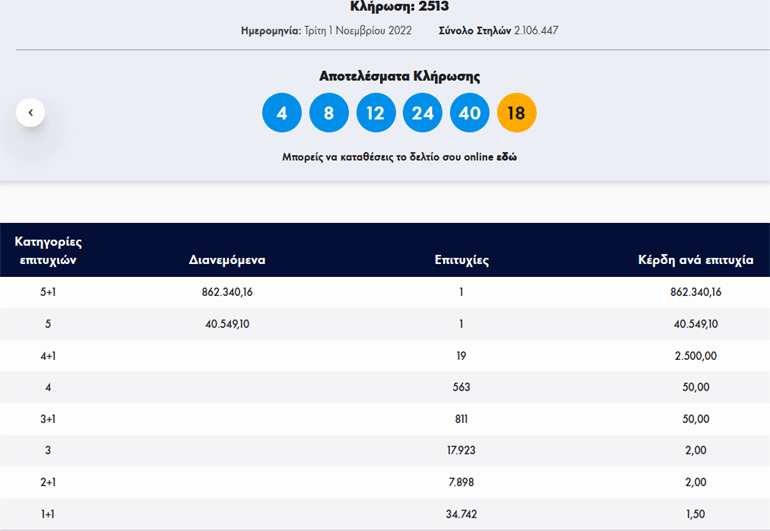
Task: Click the 563 winners cell
Action: [461, 387]
